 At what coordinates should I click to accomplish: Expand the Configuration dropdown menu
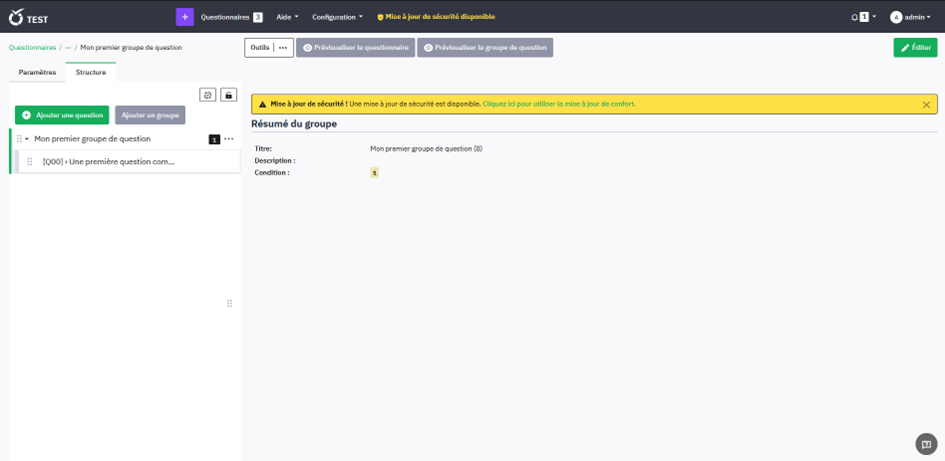(x=337, y=17)
